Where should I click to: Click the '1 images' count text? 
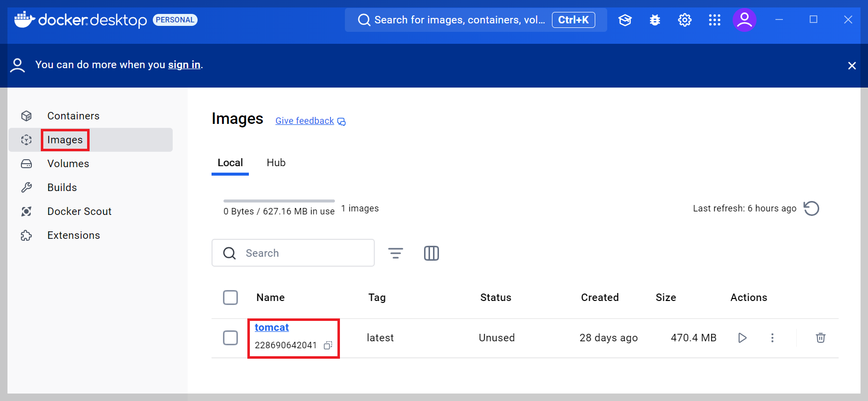pyautogui.click(x=360, y=208)
